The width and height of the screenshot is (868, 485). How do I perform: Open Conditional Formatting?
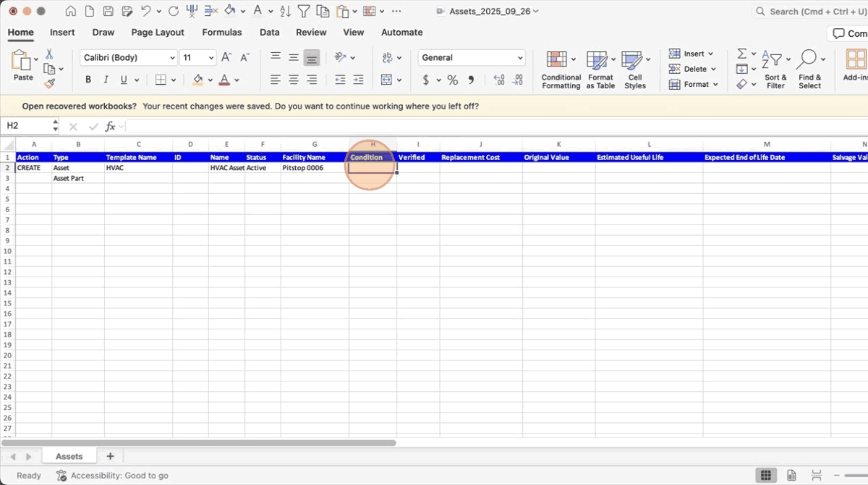coord(561,69)
